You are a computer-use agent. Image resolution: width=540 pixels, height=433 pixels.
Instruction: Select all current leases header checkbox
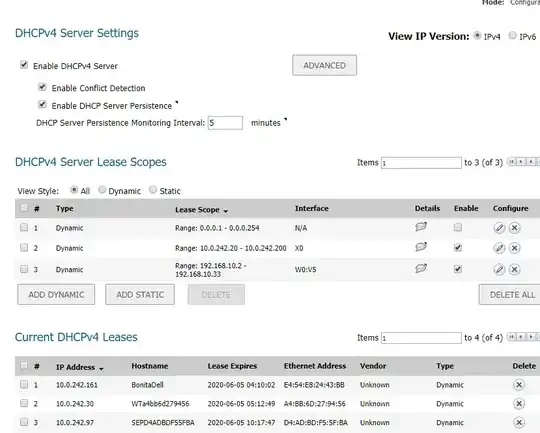pyautogui.click(x=24, y=365)
